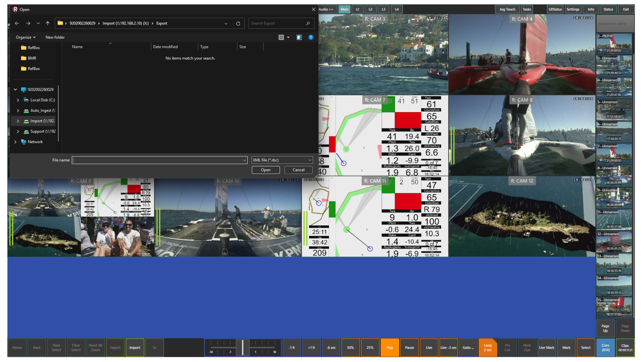The height and width of the screenshot is (362, 644).
Task: Switch to the L1 layout tab
Action: pos(358,9)
